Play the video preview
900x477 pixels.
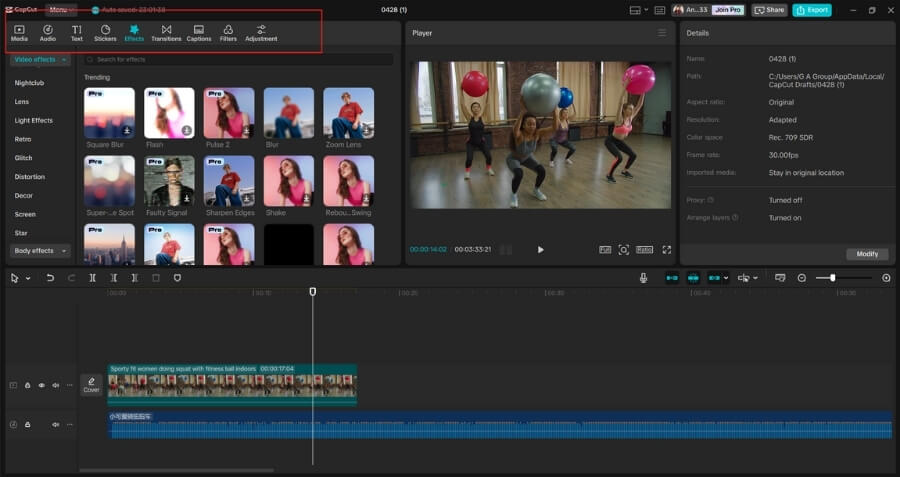(540, 250)
